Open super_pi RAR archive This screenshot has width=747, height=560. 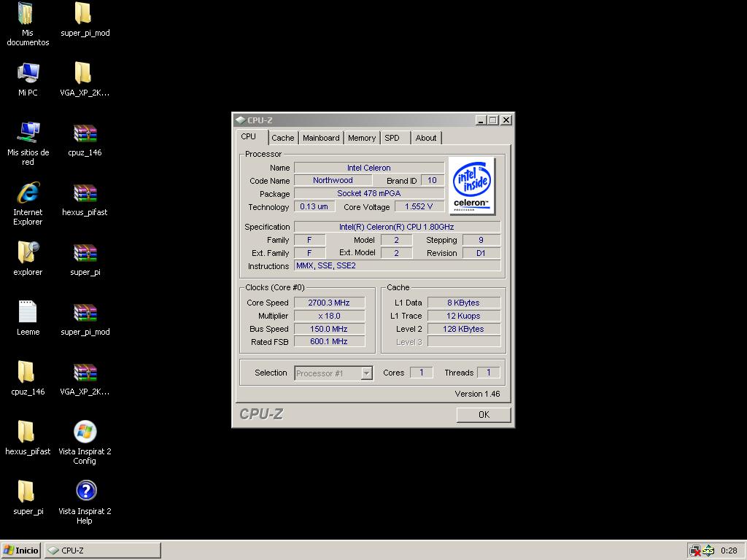pyautogui.click(x=85, y=259)
